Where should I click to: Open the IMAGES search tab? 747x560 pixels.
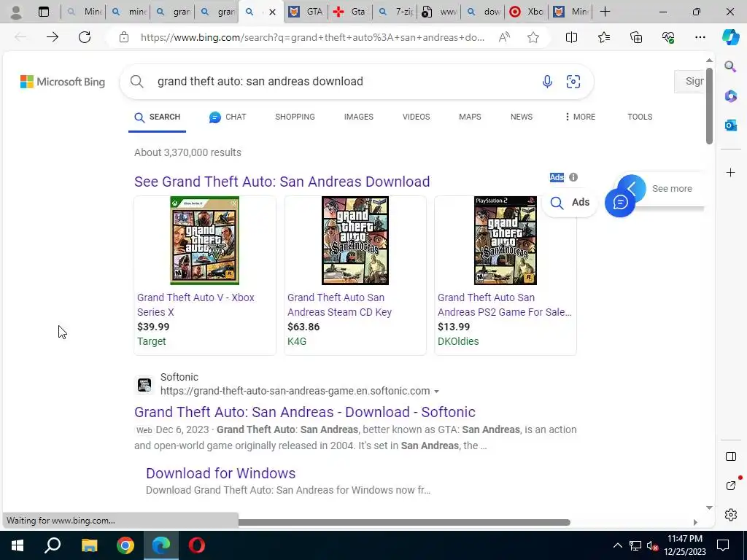(359, 117)
